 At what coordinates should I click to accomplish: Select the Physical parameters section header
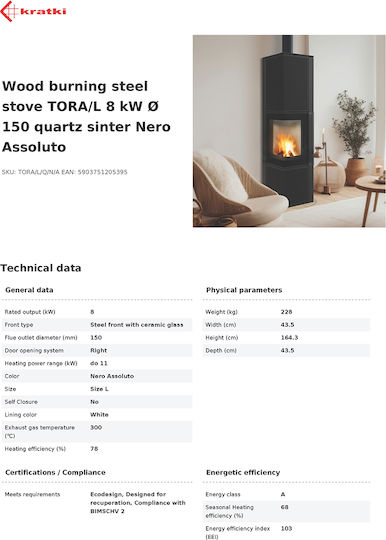(244, 290)
